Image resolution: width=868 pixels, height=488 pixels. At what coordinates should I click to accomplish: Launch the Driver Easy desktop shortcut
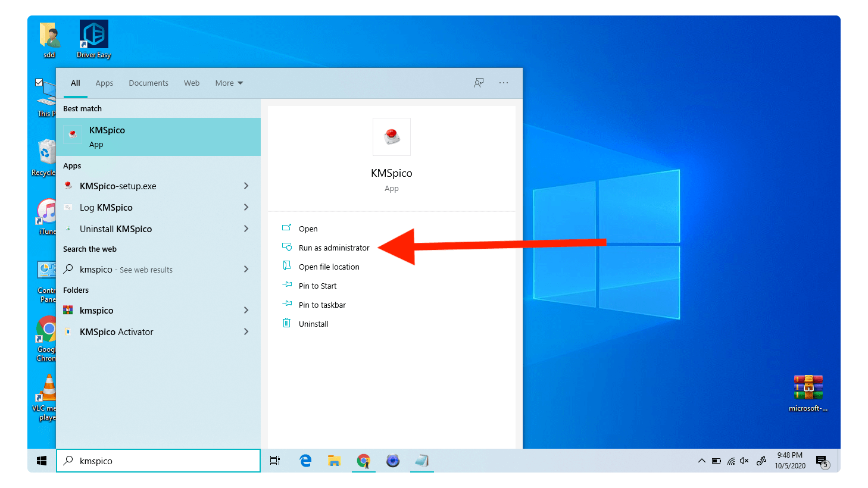[94, 39]
